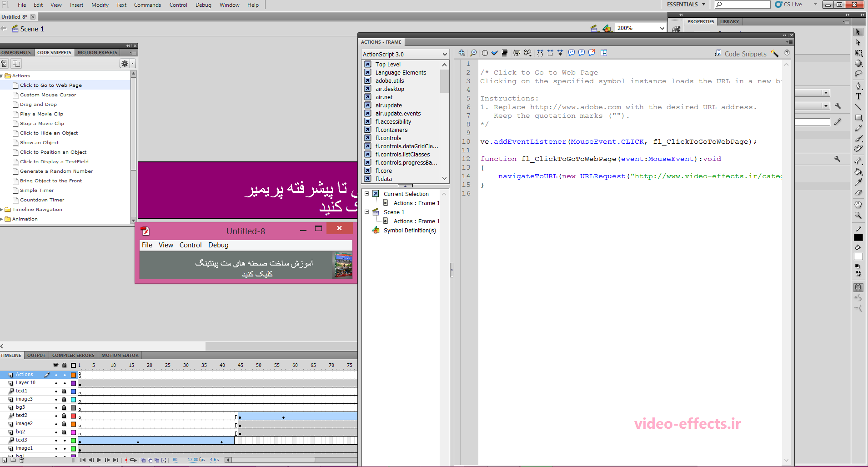Screen dimensions: 868x467
Task: Click Insert target path crosshair icon
Action: (485, 53)
